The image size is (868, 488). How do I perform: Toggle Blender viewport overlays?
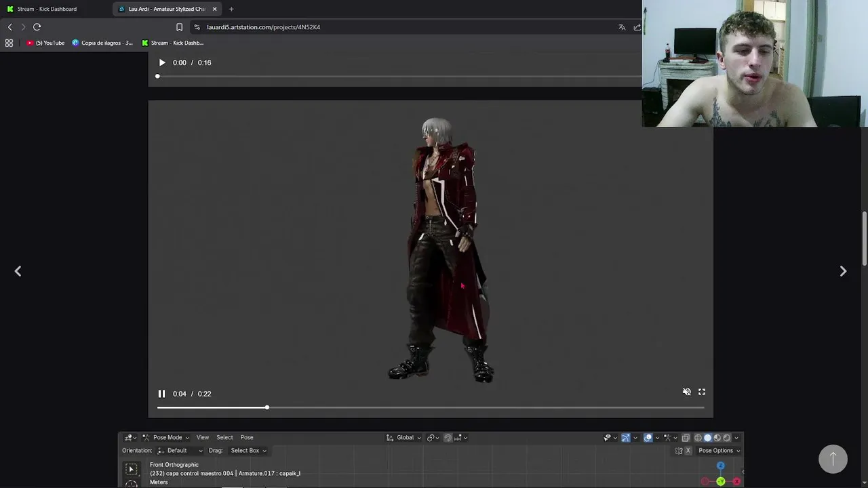[x=648, y=438]
